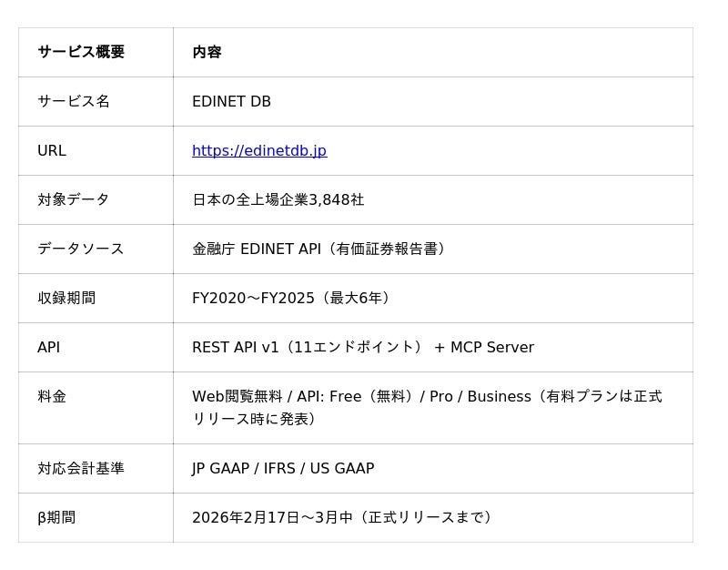Click the 内容 column header
This screenshot has width=728, height=570.
tap(207, 53)
